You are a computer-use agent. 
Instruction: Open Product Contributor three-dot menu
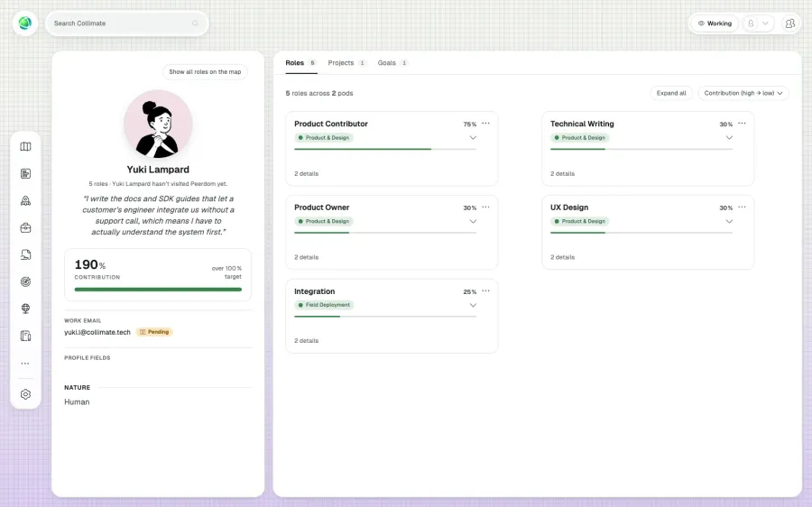pos(485,124)
